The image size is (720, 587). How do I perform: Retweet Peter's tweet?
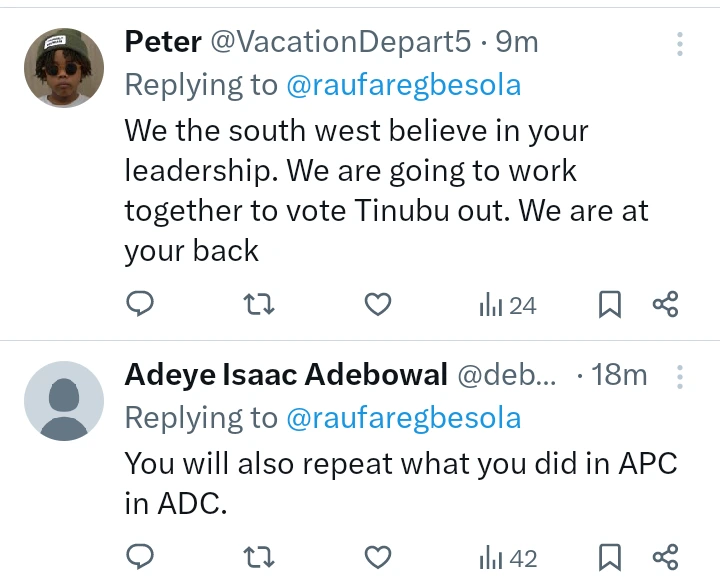click(259, 304)
